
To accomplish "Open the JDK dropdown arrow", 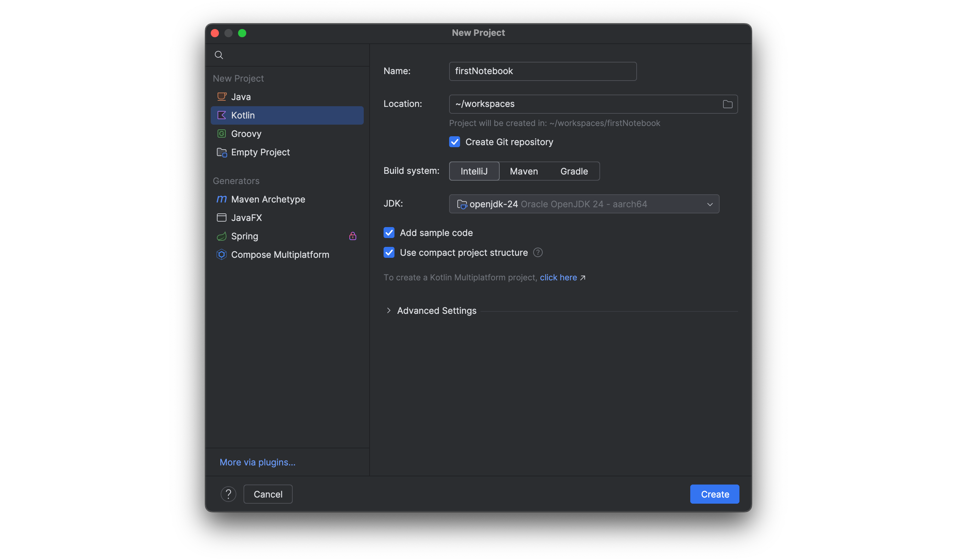I will pos(710,204).
